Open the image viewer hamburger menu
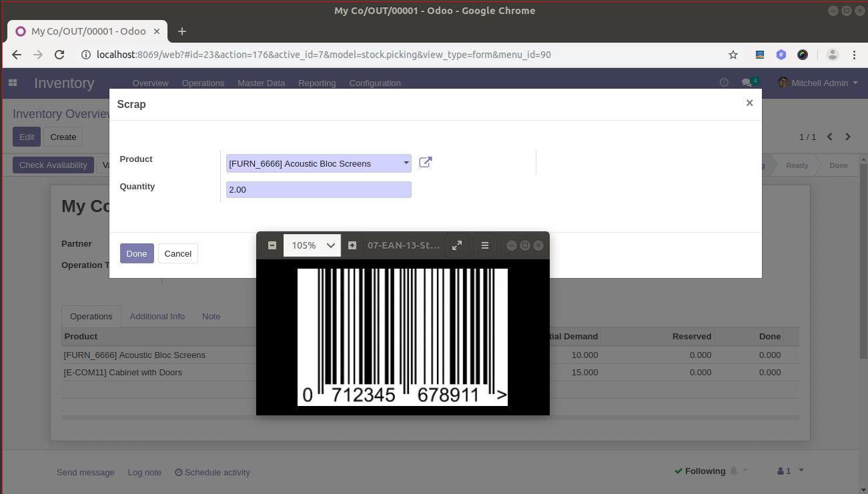 pos(485,245)
